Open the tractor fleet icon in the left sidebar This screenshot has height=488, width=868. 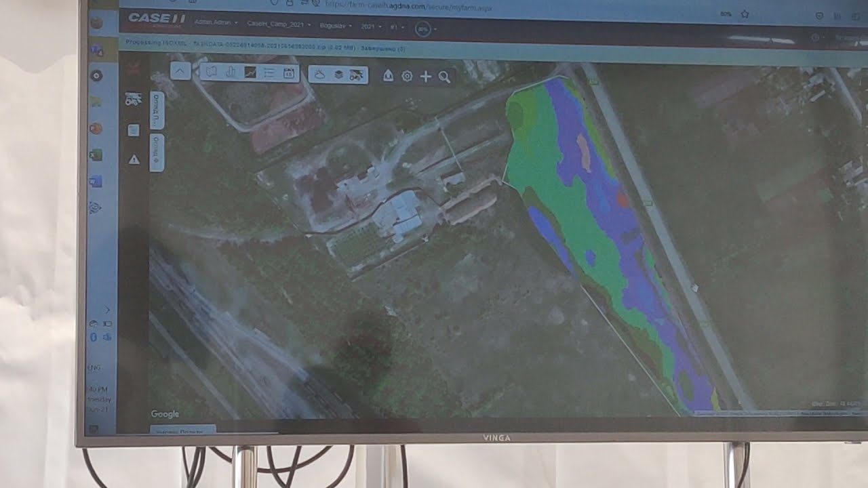click(133, 100)
